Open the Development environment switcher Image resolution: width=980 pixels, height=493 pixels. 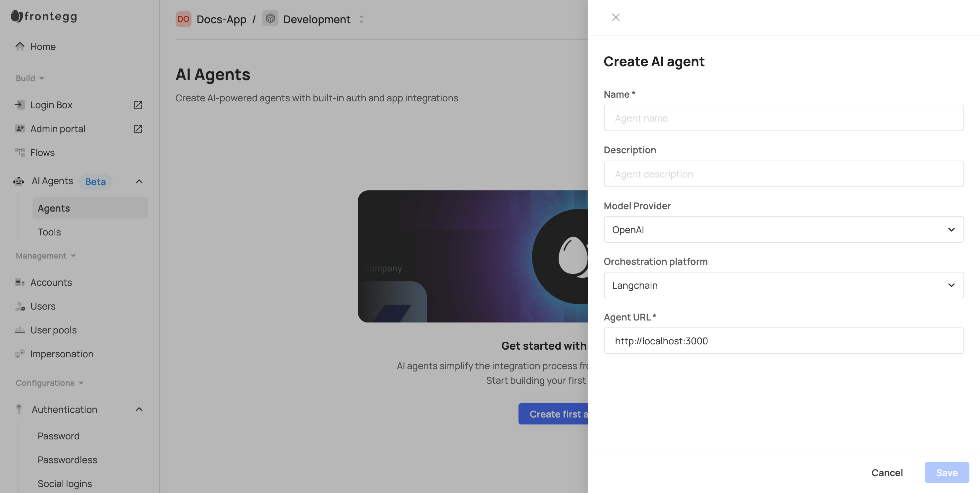coord(361,19)
